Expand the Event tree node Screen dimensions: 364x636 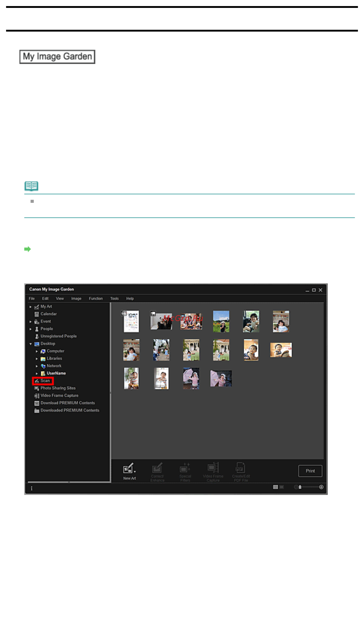tap(31, 322)
